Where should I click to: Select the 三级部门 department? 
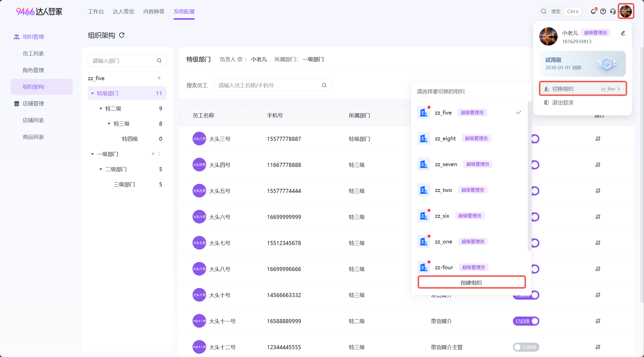[124, 184]
